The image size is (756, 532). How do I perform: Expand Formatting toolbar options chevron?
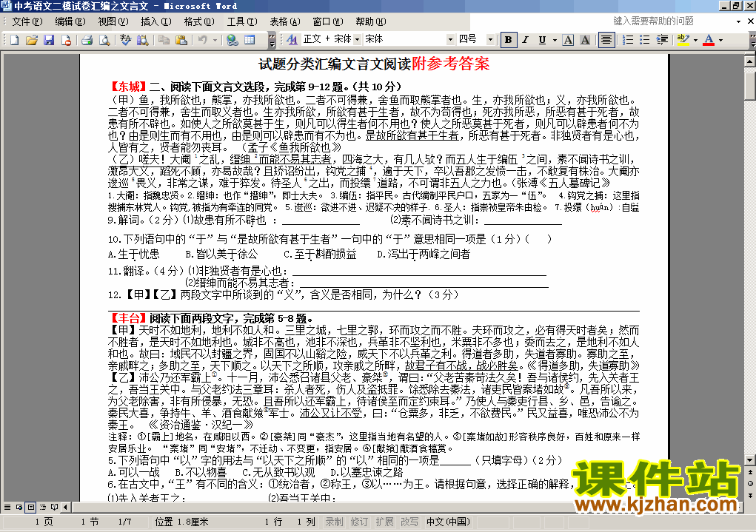752,41
